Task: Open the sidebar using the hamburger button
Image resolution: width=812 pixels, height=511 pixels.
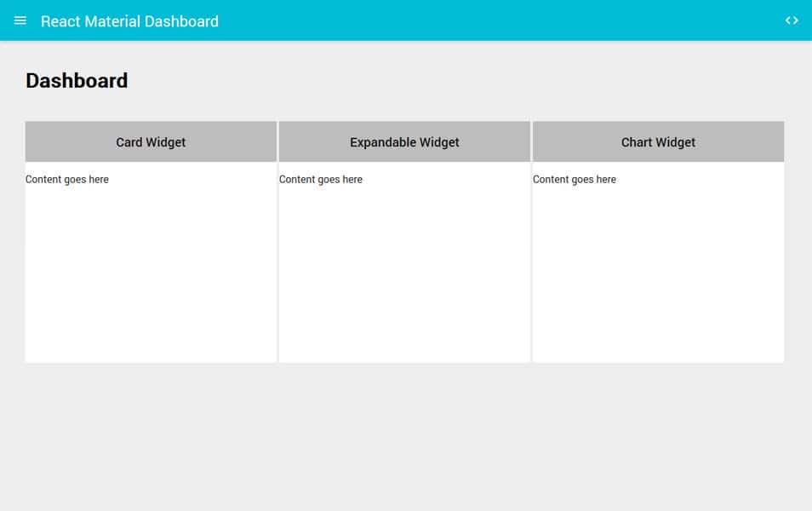Action: (x=20, y=20)
